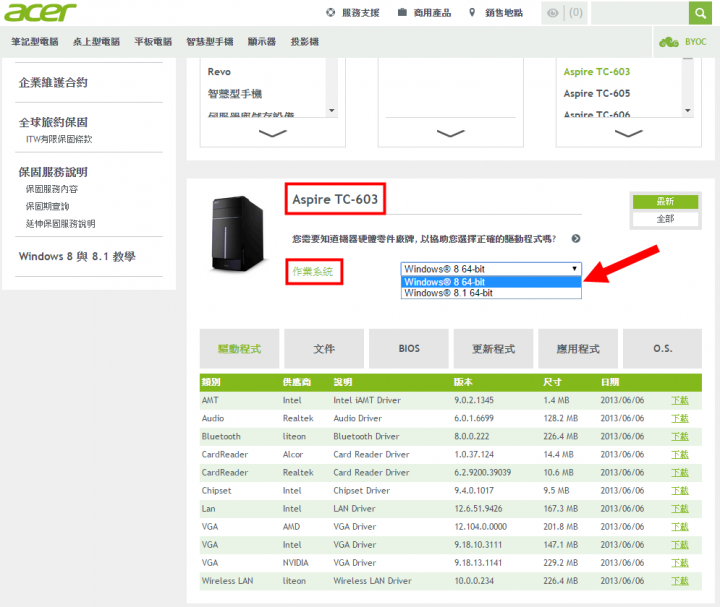Switch to the 更新程式 updates tab
The height and width of the screenshot is (607, 720).
(x=493, y=348)
